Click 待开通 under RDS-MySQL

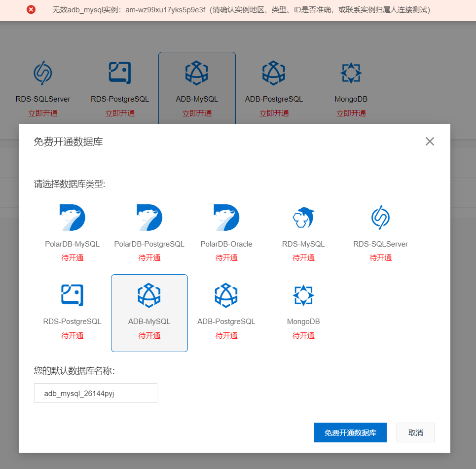(303, 258)
